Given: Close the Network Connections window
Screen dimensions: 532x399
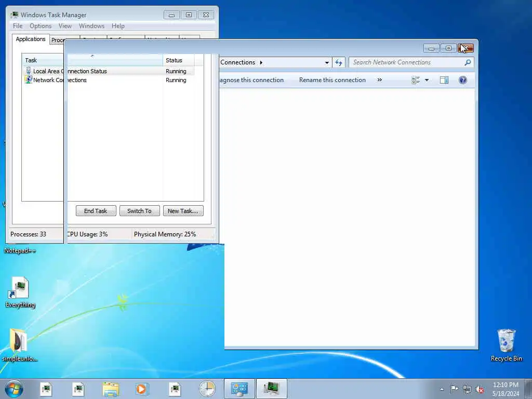Looking at the screenshot, I should click(x=465, y=48).
